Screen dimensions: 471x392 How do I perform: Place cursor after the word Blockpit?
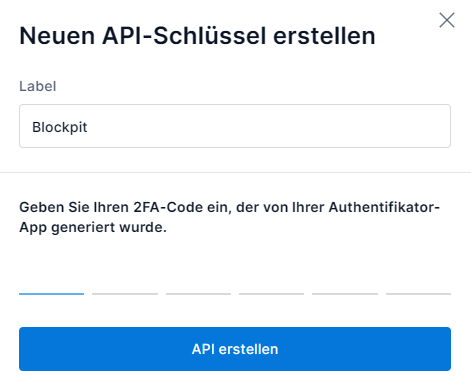[89, 127]
